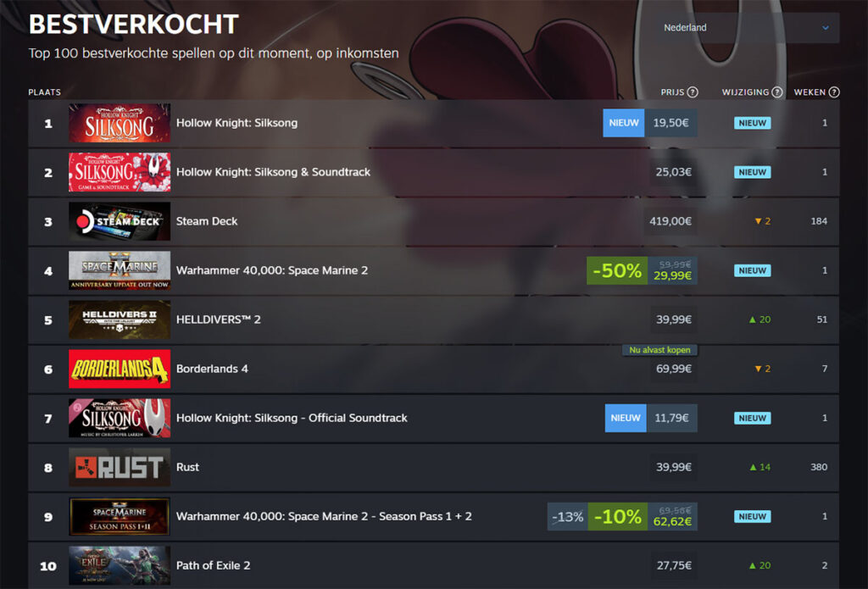Select the Borderlands 4 yellow logo thumbnail

tap(120, 369)
